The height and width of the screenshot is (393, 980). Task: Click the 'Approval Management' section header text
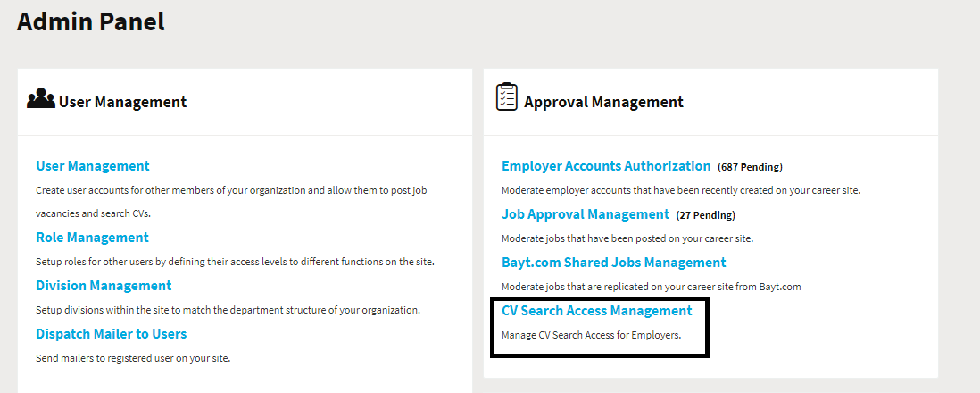pyautogui.click(x=603, y=102)
